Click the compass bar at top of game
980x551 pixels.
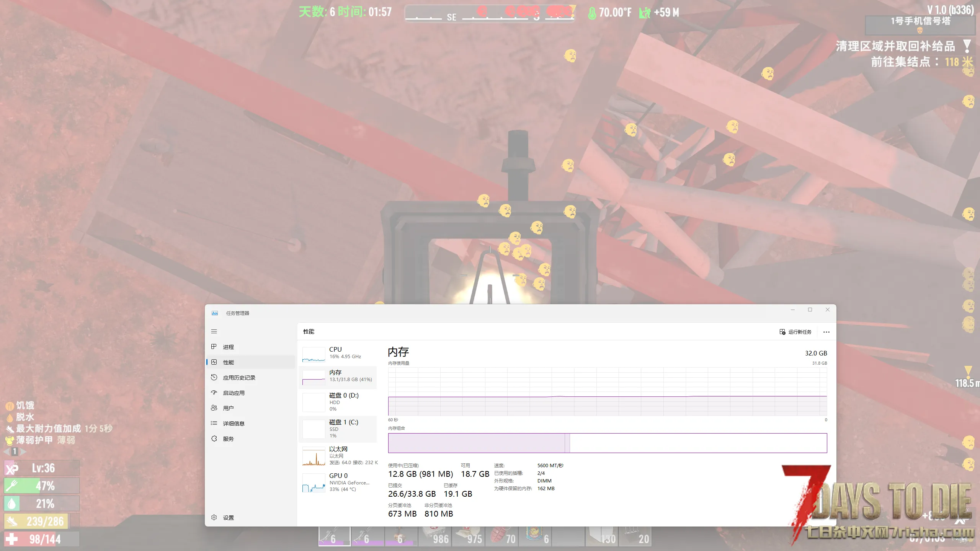[x=490, y=13]
